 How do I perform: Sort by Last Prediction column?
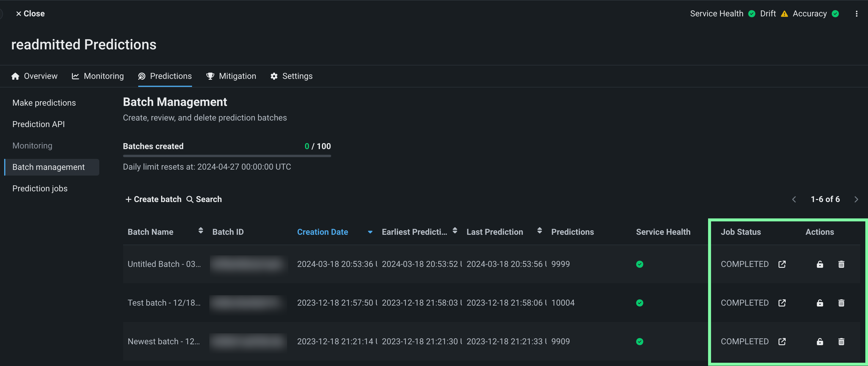click(539, 230)
